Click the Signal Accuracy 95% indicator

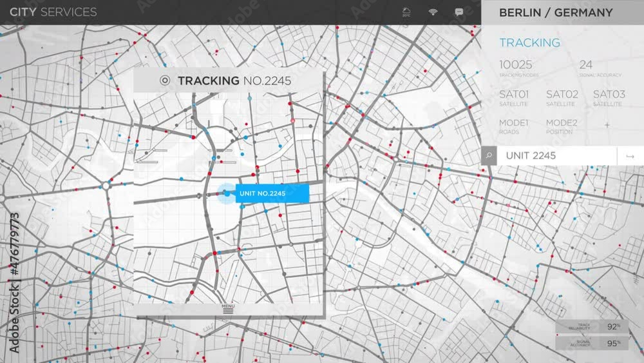[592, 343]
